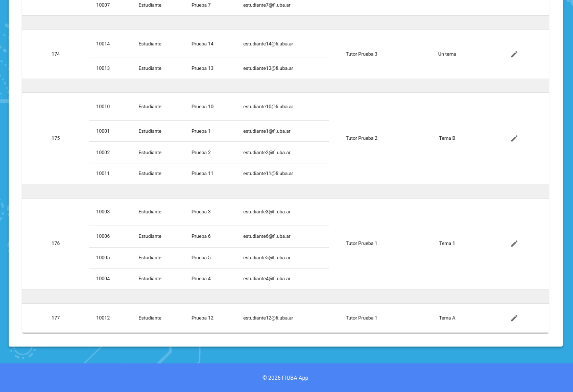
Task: Edit team 174 with pencil icon
Action: pos(514,54)
